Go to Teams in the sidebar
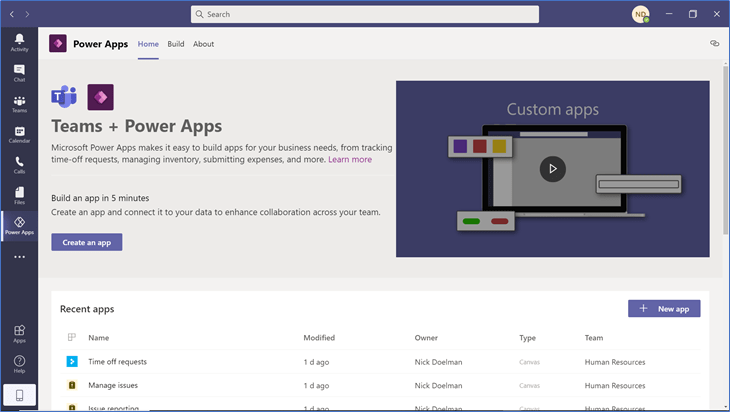Image resolution: width=730 pixels, height=412 pixels. [x=19, y=104]
